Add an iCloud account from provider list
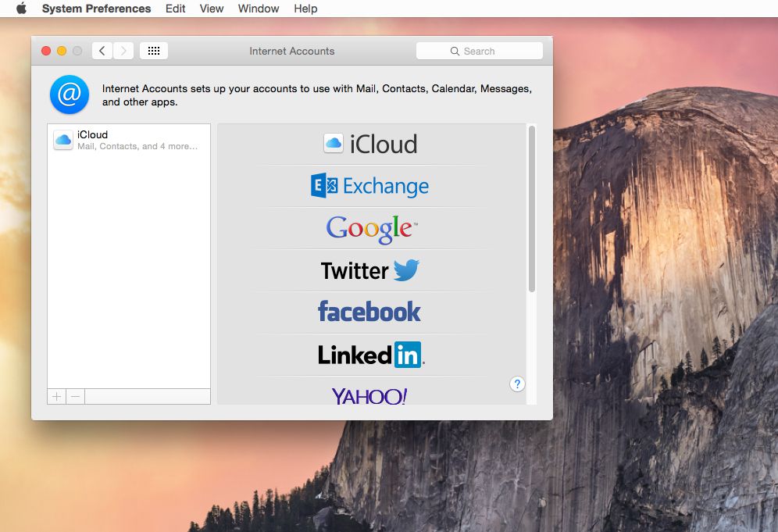778x532 pixels. [x=371, y=144]
